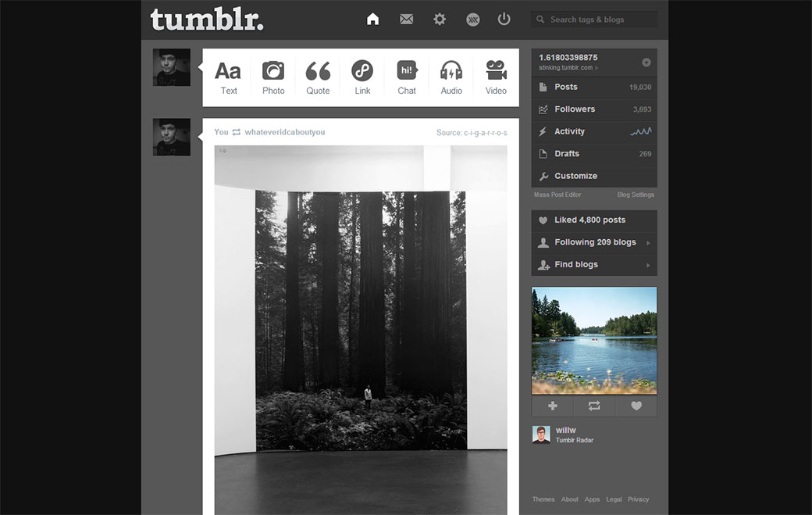The image size is (812, 515).
Task: Go to the dashboard Home
Action: tap(372, 19)
